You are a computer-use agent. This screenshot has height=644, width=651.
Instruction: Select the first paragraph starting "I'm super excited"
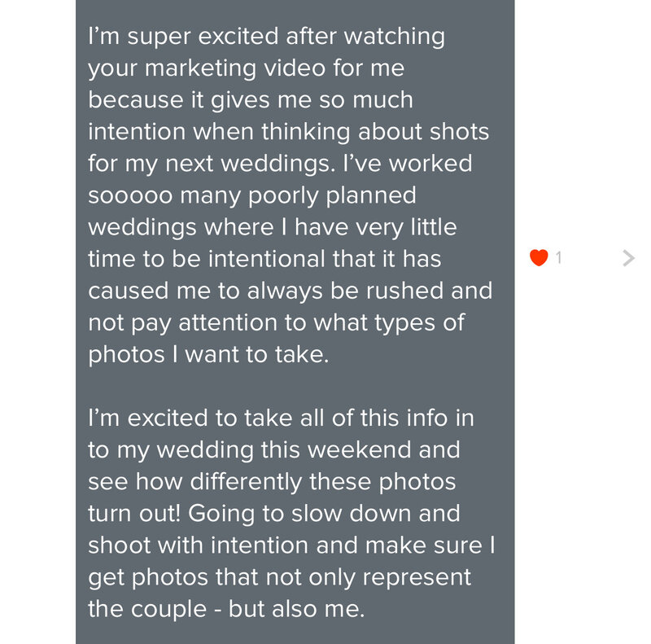pos(290,195)
